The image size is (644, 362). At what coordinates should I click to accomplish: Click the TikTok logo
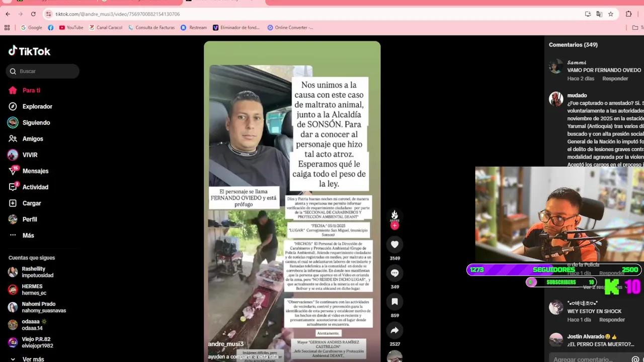(29, 51)
